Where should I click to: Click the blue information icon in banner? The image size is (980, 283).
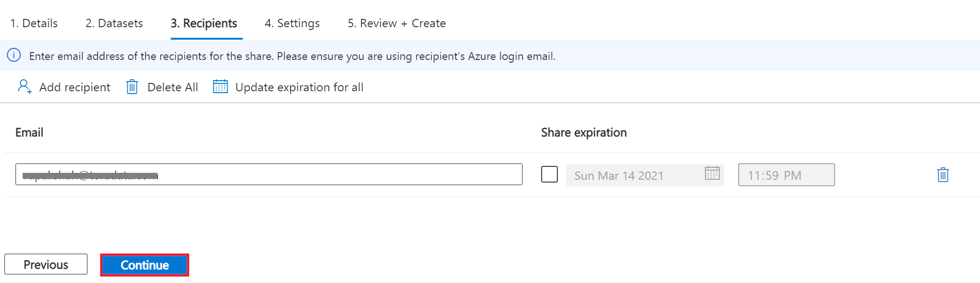click(14, 56)
